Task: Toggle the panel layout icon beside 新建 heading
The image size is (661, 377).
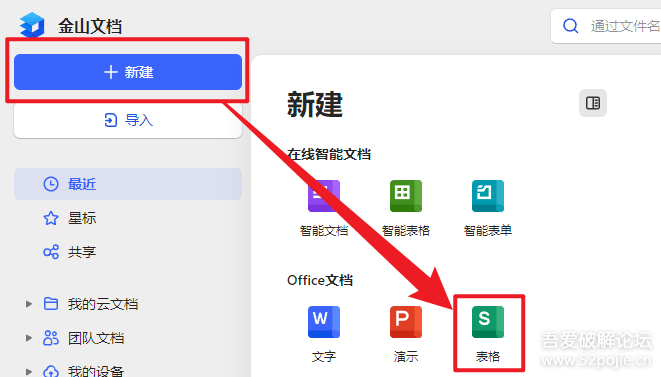Action: [x=593, y=103]
